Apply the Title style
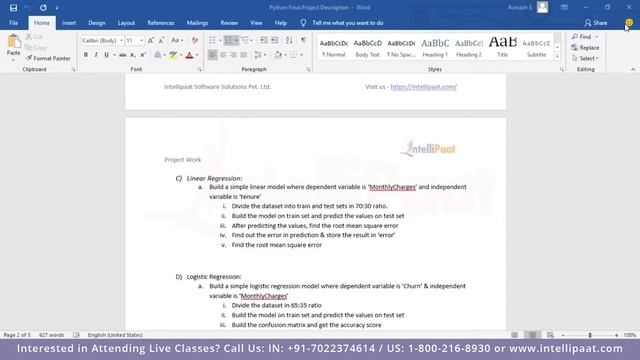This screenshot has height=360, width=640. pyautogui.click(x=502, y=47)
